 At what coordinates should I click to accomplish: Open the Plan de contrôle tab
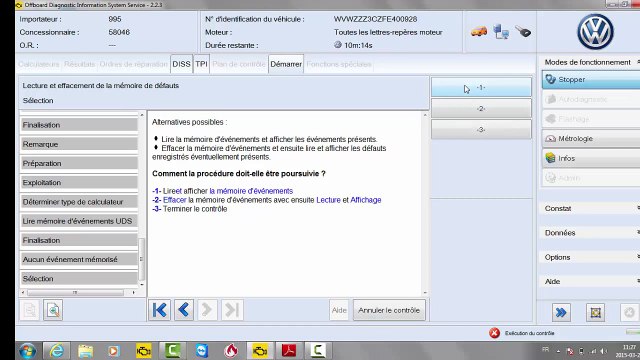click(239, 64)
